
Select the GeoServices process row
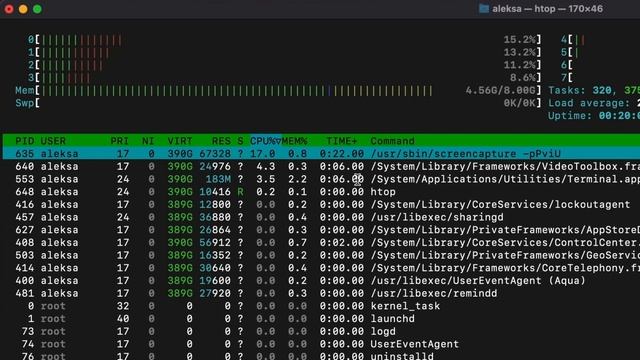coord(321,255)
